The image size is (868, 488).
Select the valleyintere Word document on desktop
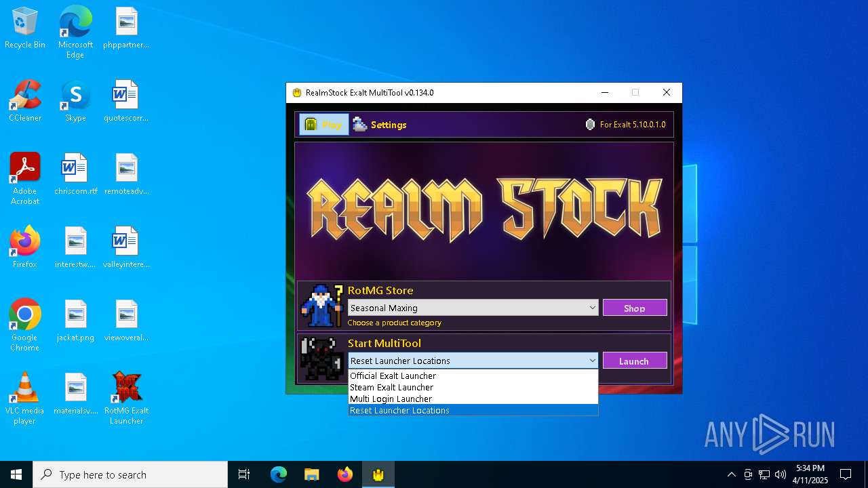coord(126,247)
